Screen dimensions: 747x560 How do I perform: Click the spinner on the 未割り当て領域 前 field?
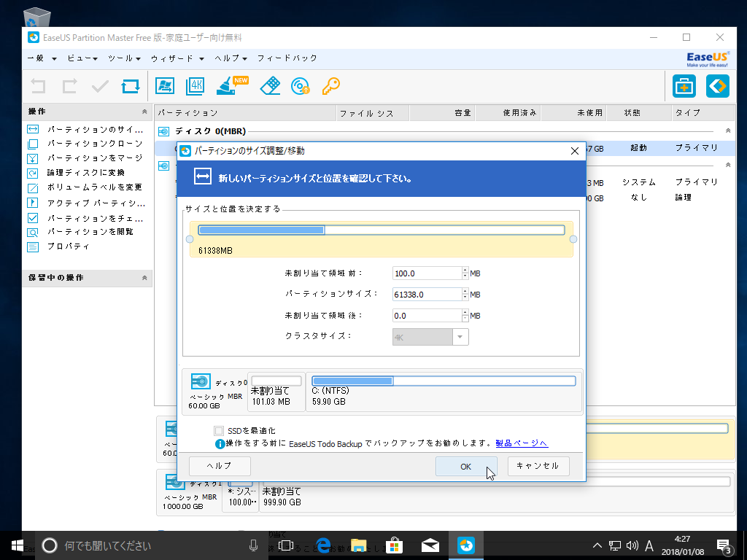pos(465,273)
